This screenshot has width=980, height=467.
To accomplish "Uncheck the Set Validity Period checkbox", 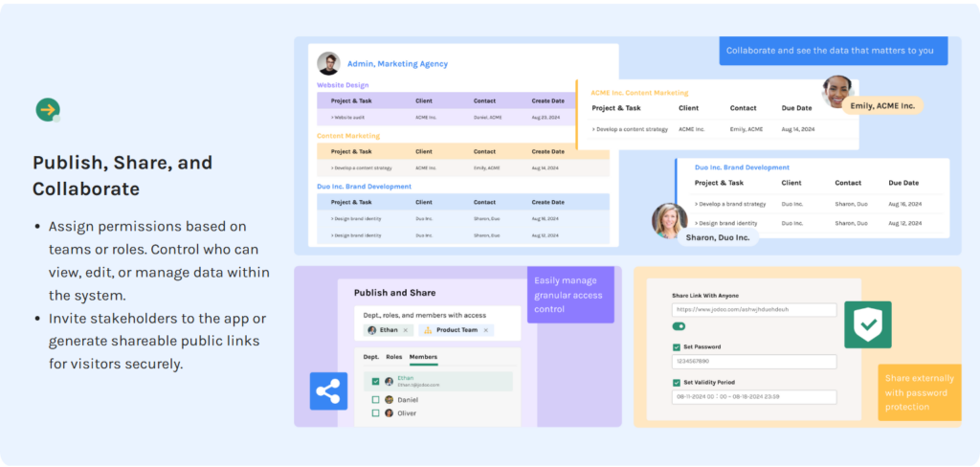I will (x=677, y=382).
